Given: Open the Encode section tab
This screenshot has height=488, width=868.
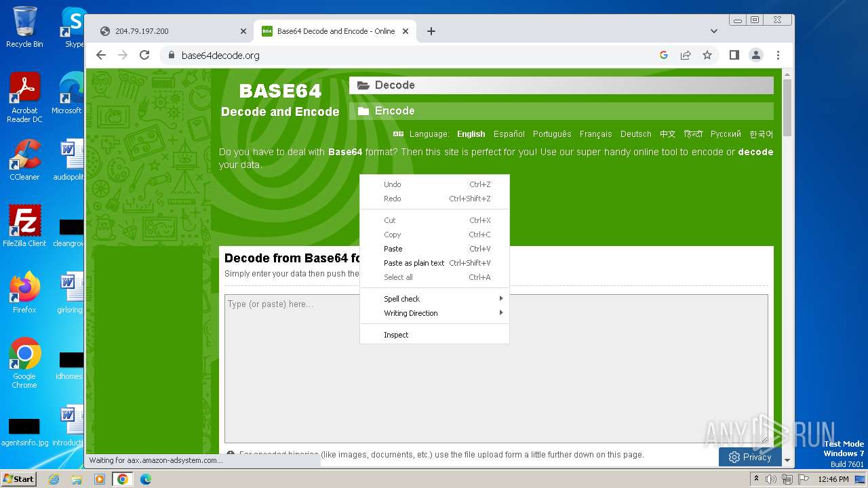Looking at the screenshot, I should (x=561, y=110).
